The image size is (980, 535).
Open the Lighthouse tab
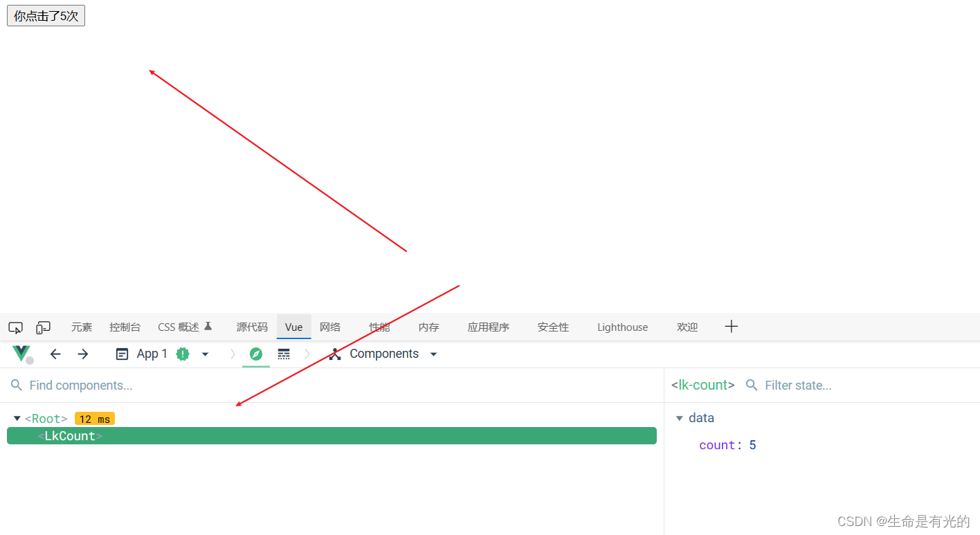(623, 327)
